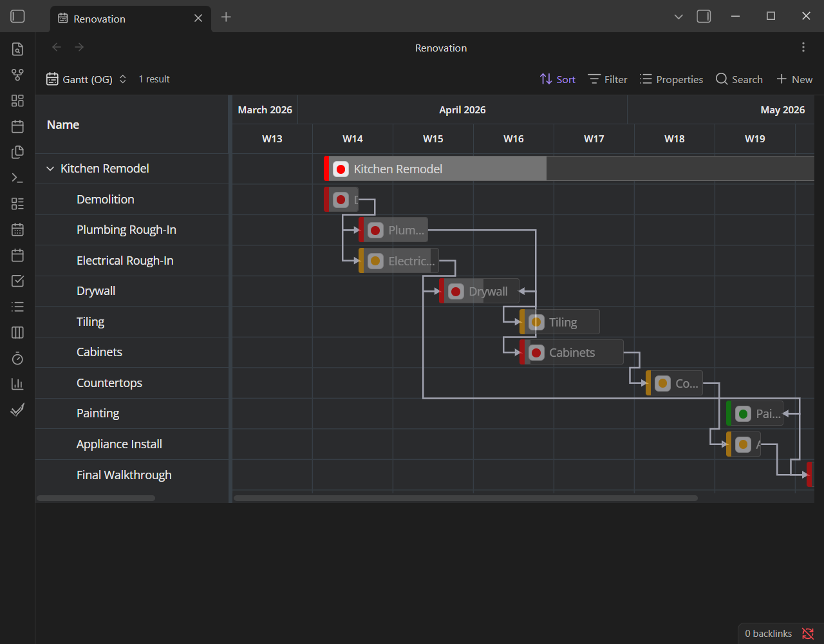Close the Renovation tab
This screenshot has width=824, height=644.
pos(198,18)
